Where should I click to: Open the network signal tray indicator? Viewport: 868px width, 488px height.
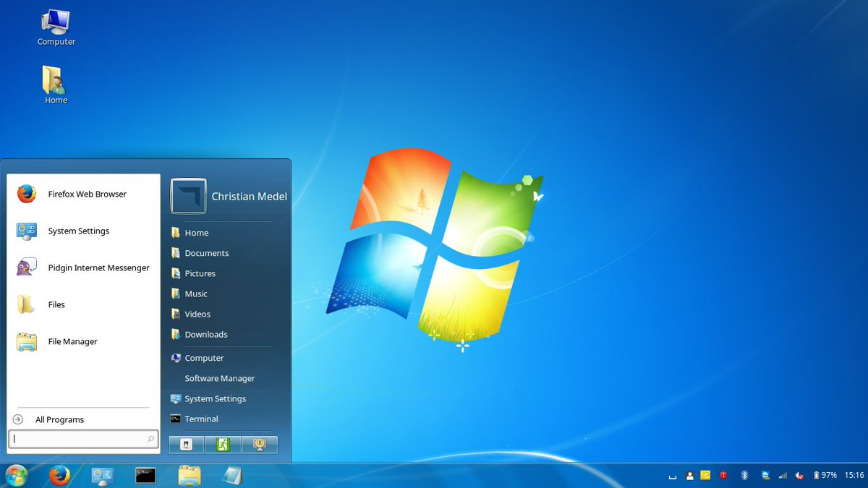pyautogui.click(x=783, y=476)
